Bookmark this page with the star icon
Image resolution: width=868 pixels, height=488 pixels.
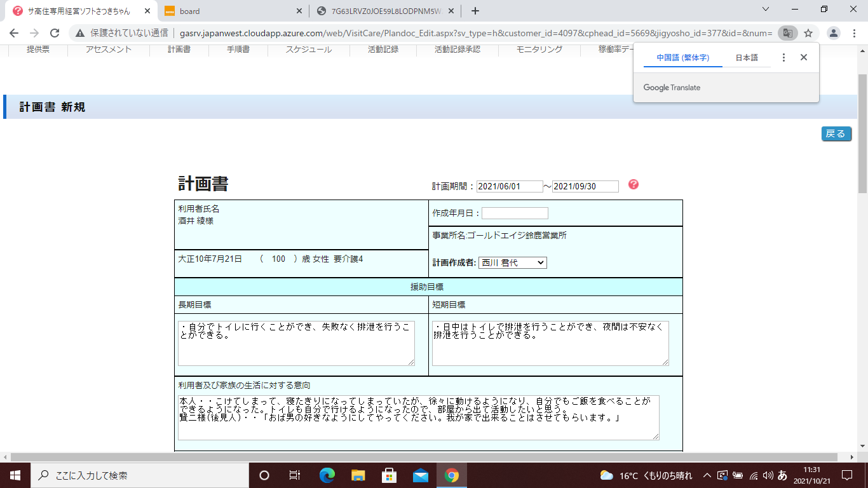[808, 33]
